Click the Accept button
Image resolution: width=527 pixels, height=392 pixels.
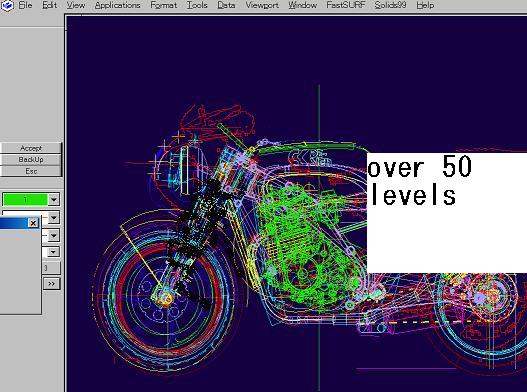click(31, 148)
